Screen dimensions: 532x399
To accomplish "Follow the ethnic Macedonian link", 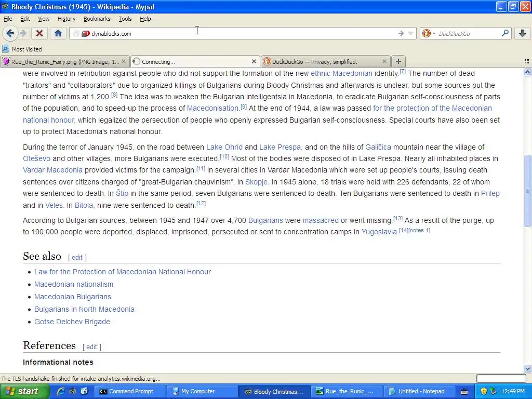I will click(341, 73).
